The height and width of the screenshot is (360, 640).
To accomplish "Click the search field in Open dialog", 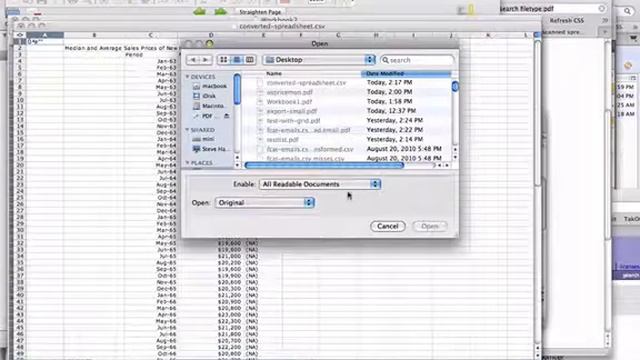I will [417, 60].
